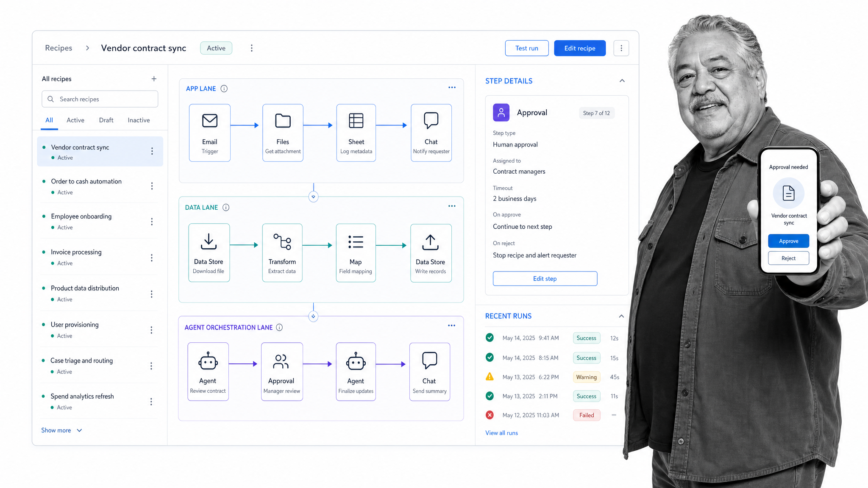
Task: Expand the list with Show more
Action: point(61,430)
